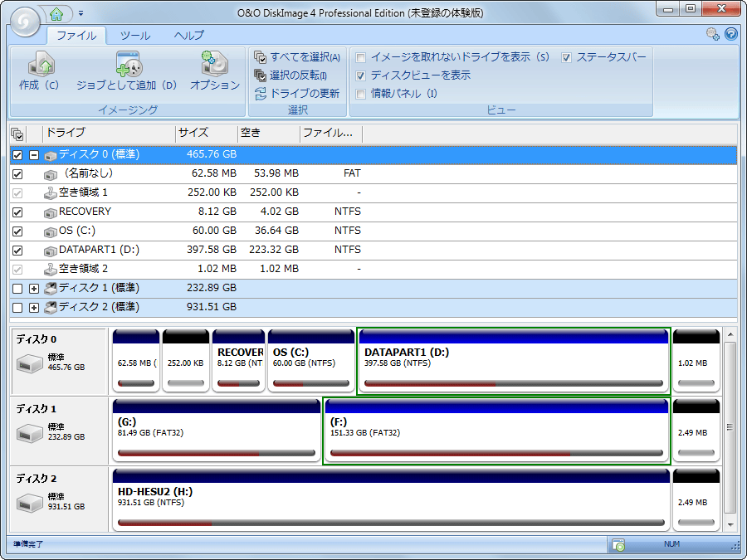Click the ディスク 1 row disk icon

tap(51, 288)
